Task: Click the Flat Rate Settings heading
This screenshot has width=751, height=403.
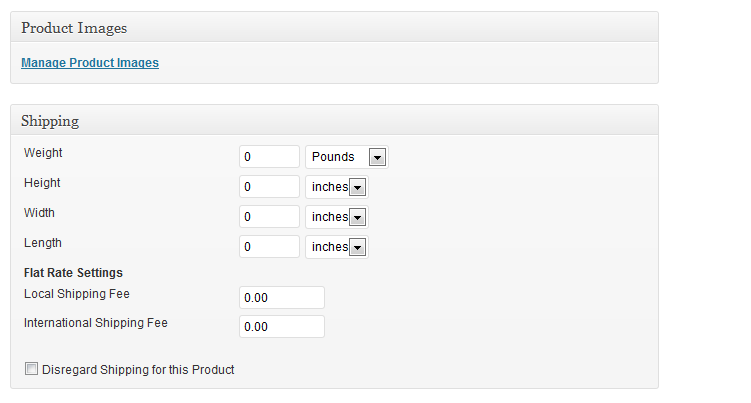Action: point(73,273)
